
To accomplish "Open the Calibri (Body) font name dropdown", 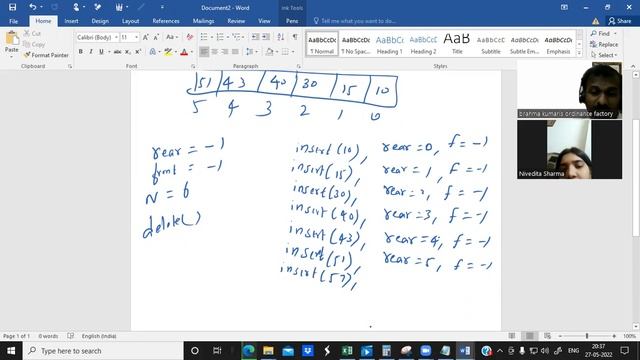I will (116, 37).
